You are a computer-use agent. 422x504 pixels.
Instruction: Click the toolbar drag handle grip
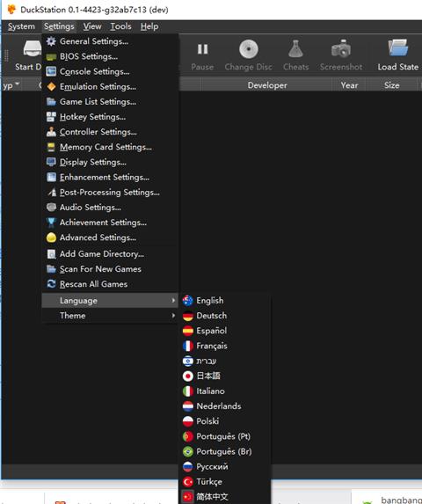6,55
